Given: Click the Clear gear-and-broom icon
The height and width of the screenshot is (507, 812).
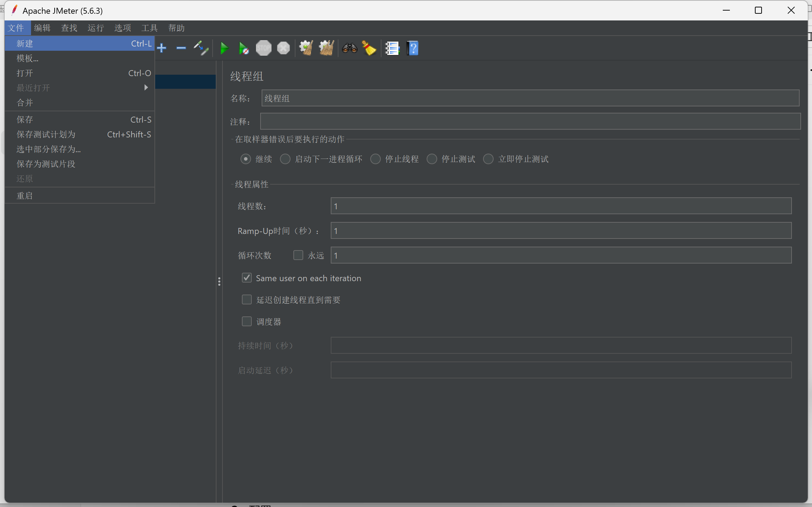Looking at the screenshot, I should tap(306, 48).
